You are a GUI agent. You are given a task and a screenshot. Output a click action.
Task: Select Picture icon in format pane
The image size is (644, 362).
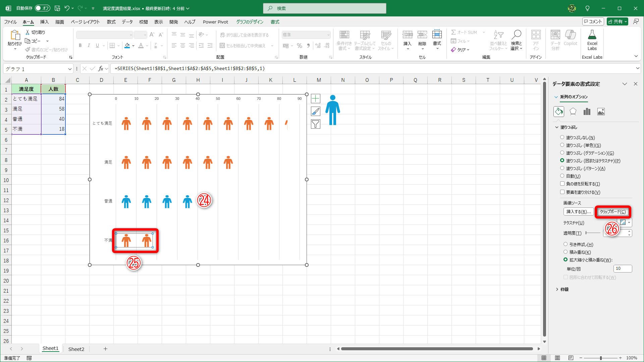(601, 112)
